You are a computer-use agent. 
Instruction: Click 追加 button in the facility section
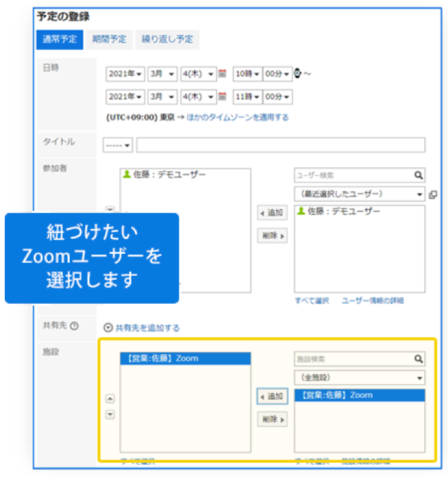[x=272, y=397]
